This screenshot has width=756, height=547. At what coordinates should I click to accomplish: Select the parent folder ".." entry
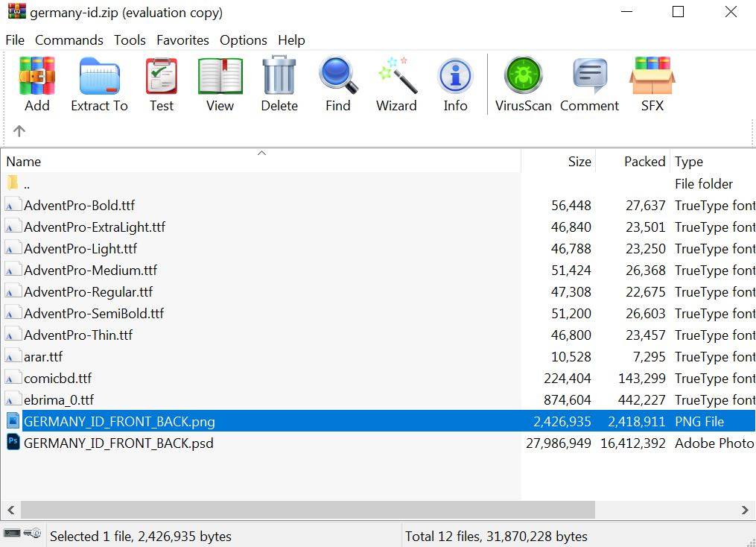tap(27, 184)
